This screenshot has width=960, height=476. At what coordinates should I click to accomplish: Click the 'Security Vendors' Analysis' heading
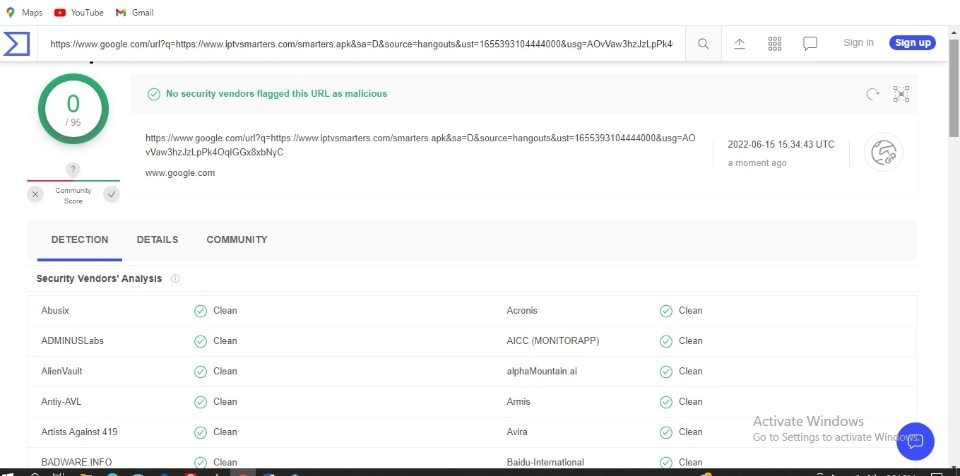click(99, 279)
